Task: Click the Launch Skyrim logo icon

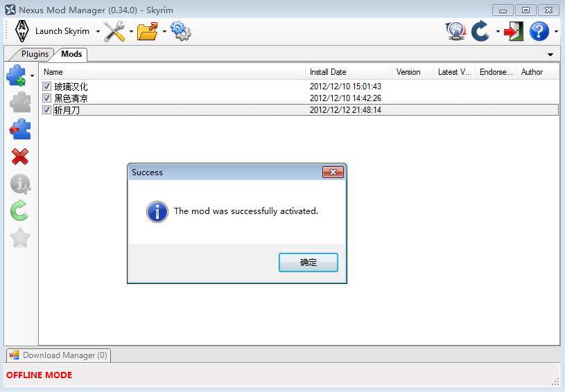Action: [x=22, y=31]
